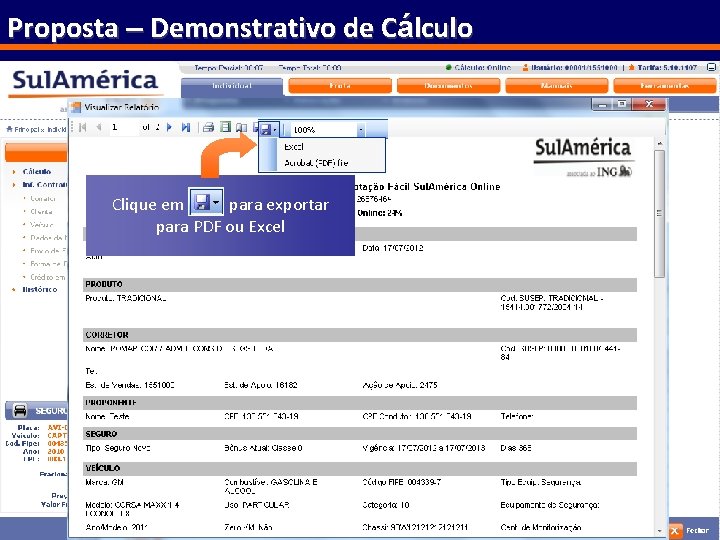Select Cliente in sidebar list
Image resolution: width=720 pixels, height=540 pixels.
coord(41,212)
